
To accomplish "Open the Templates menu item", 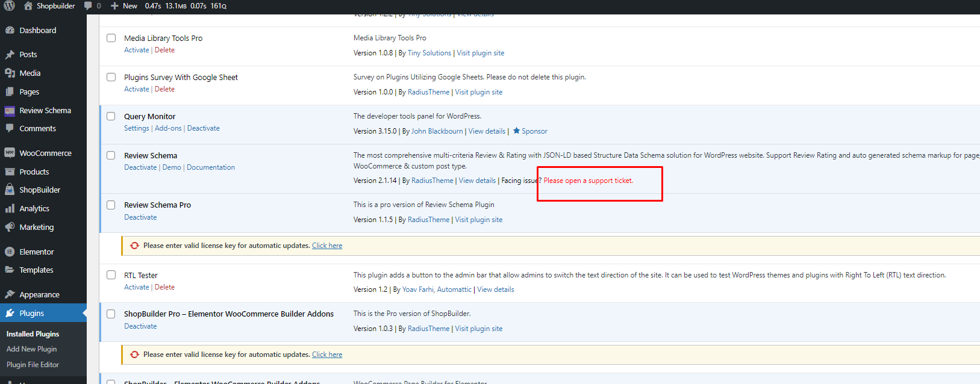I will point(43,270).
